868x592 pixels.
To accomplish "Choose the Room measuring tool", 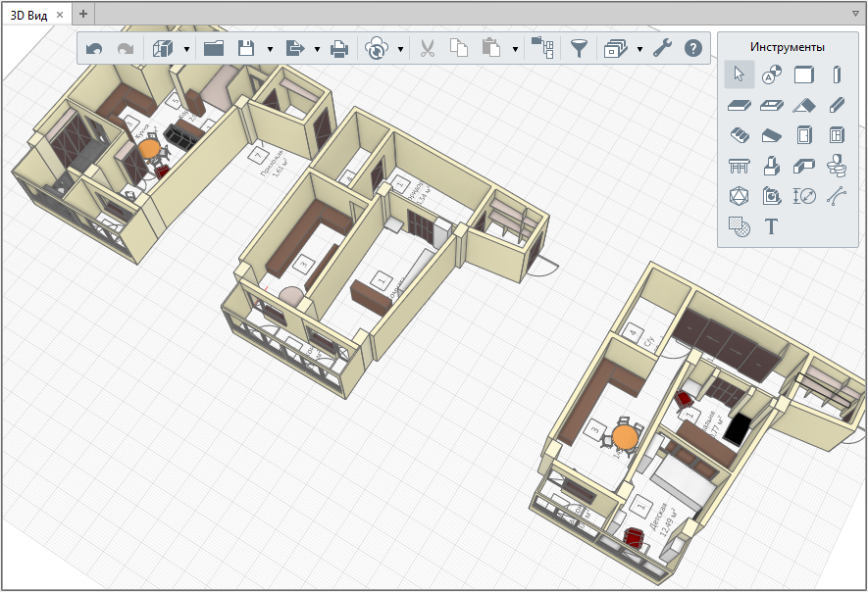I will click(772, 196).
